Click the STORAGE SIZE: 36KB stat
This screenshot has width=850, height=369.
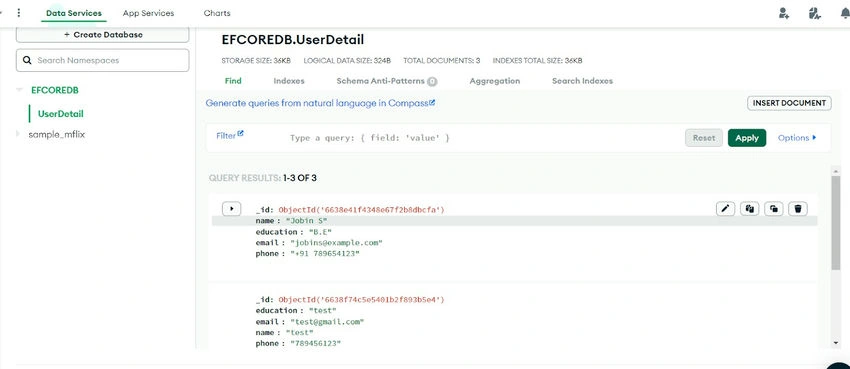[256, 61]
